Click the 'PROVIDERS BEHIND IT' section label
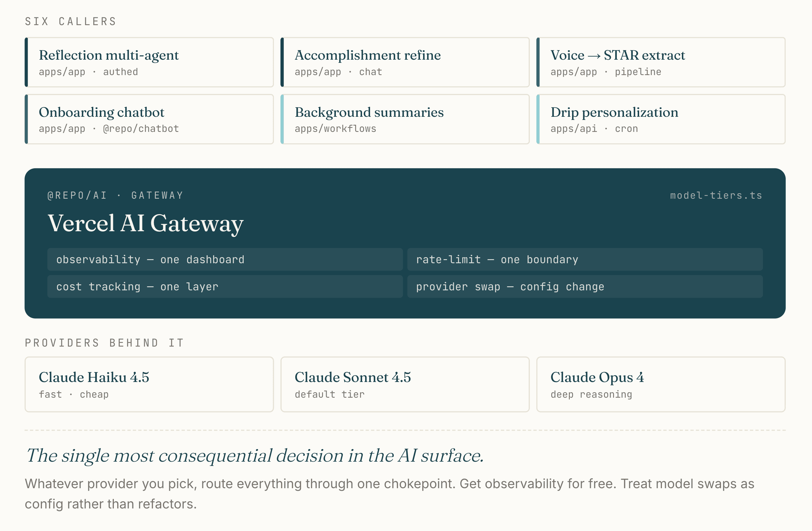This screenshot has width=812, height=531. (104, 343)
